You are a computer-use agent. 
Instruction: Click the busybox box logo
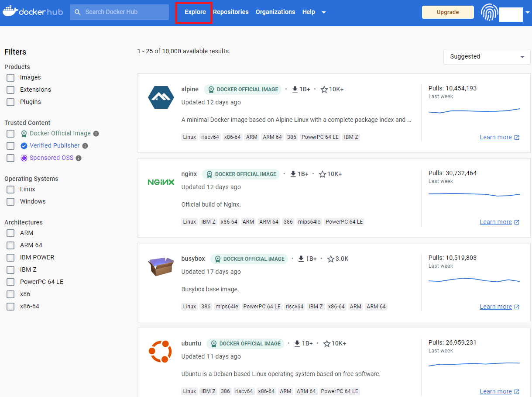pos(161,267)
